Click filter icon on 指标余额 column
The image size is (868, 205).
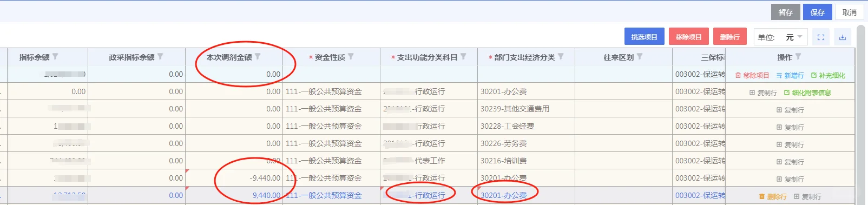[x=55, y=57]
